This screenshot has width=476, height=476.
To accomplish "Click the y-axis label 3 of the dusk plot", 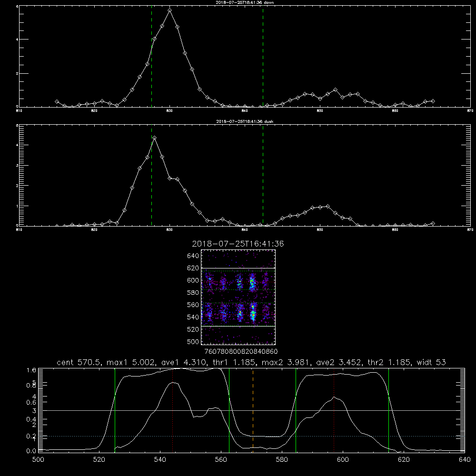I will pos(17,166).
